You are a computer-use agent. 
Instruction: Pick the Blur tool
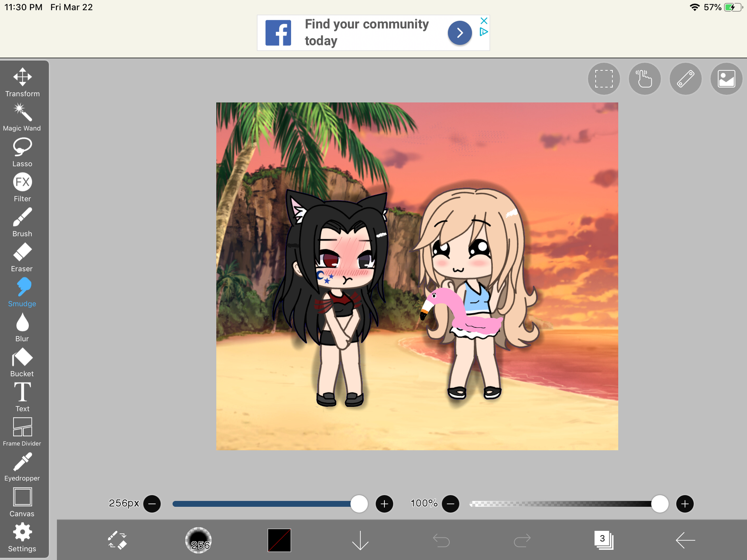coord(22,327)
